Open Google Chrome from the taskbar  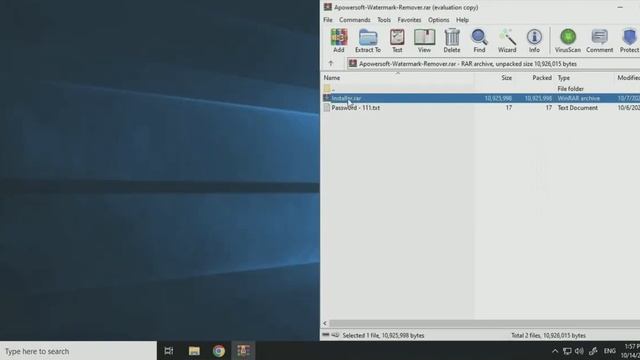click(x=219, y=351)
